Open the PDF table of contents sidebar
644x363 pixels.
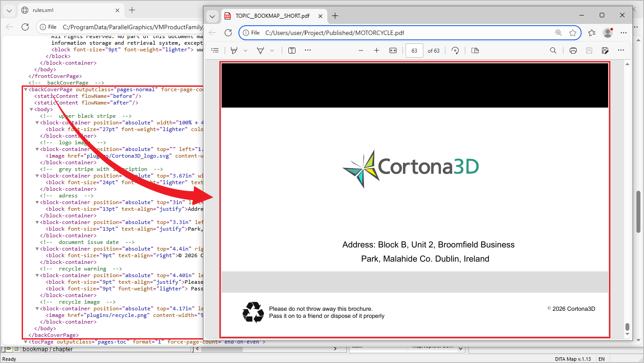215,50
